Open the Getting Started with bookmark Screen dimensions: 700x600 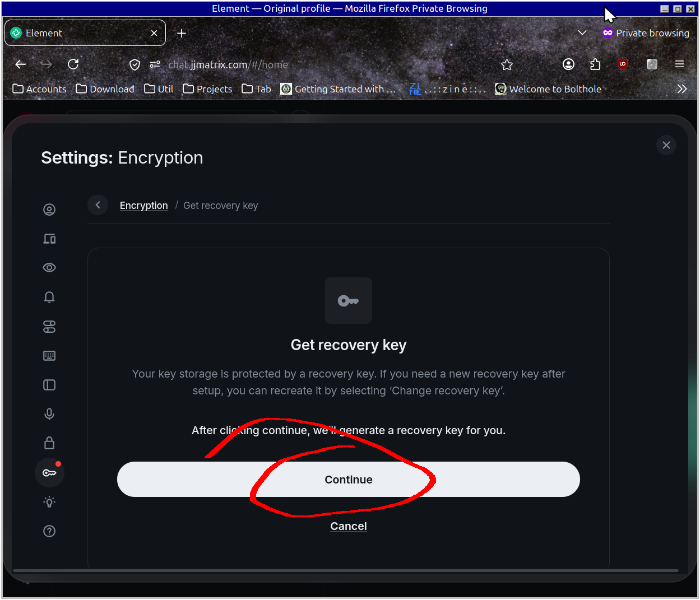pyautogui.click(x=339, y=89)
